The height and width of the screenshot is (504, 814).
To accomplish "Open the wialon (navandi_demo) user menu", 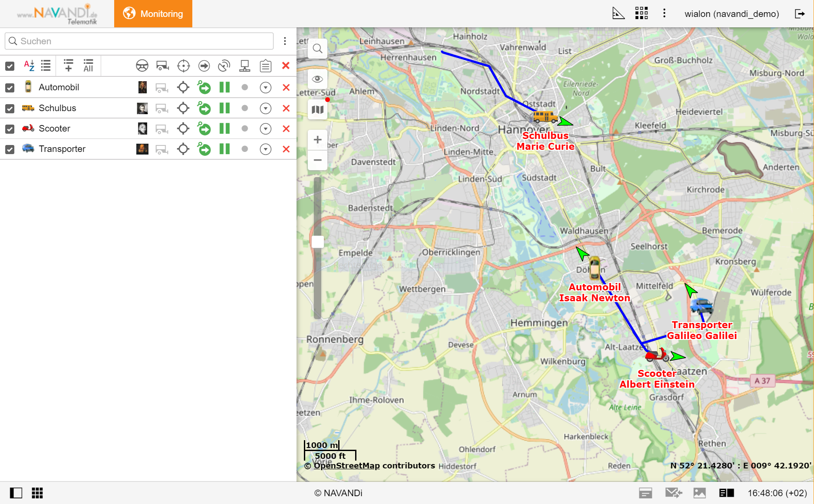I will point(732,14).
